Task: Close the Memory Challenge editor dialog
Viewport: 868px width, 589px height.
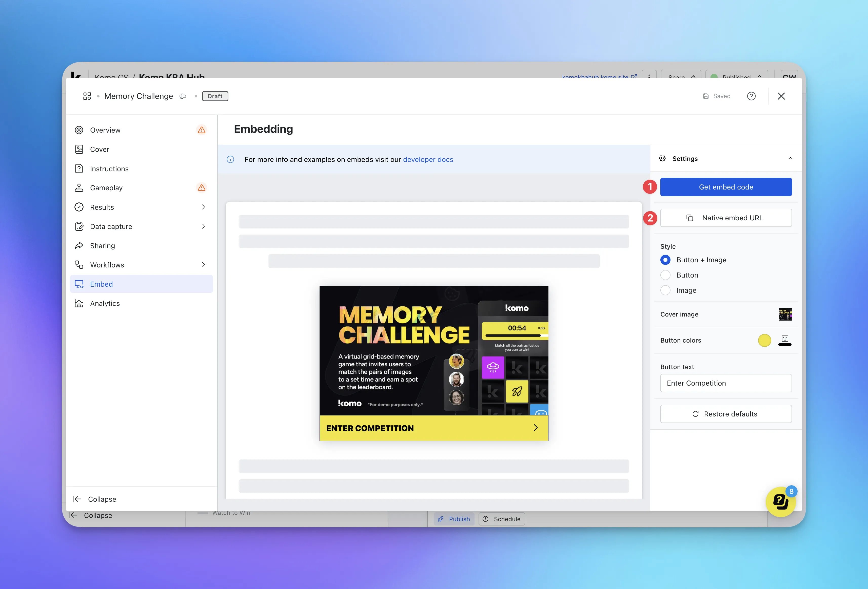Action: [x=781, y=96]
